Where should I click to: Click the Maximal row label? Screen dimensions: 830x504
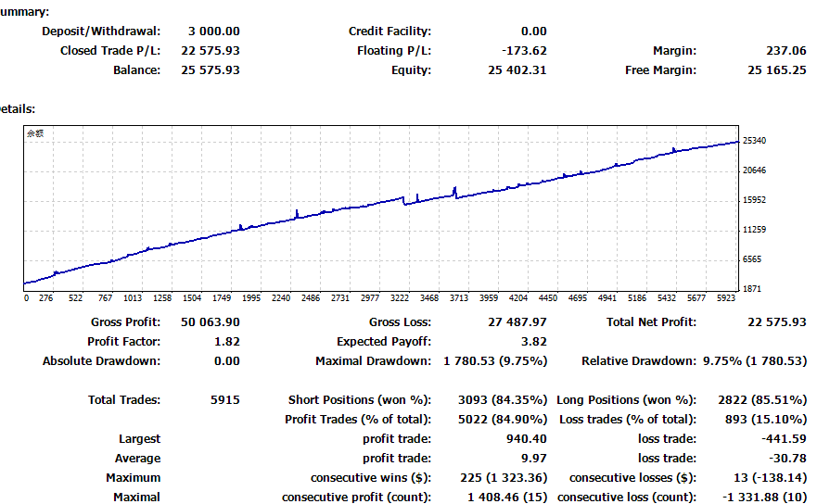point(136,498)
